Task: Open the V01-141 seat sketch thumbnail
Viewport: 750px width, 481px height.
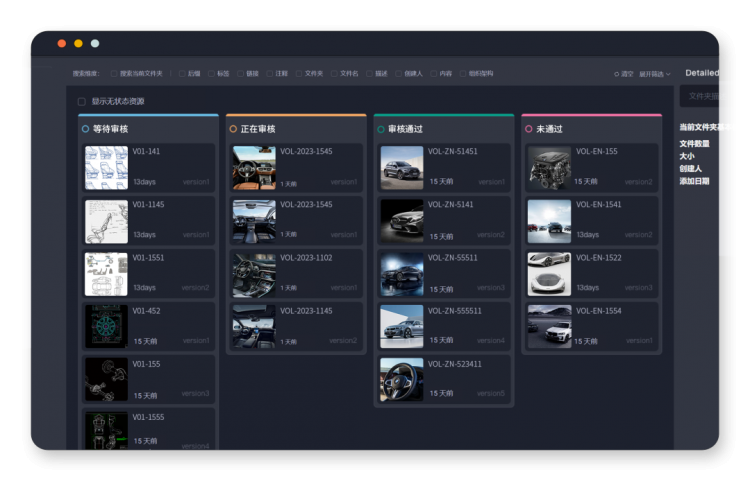Action: pos(106,168)
